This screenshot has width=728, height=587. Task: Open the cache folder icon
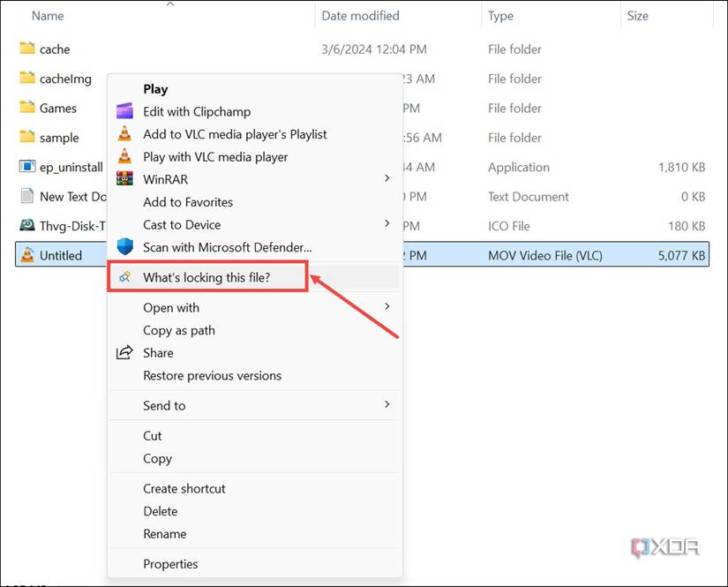click(x=25, y=49)
